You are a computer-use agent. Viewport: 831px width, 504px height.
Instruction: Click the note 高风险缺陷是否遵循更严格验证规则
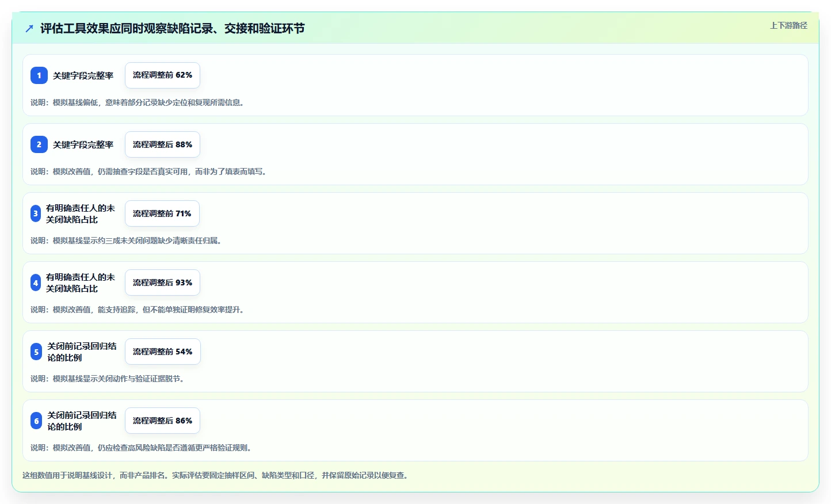tap(142, 448)
